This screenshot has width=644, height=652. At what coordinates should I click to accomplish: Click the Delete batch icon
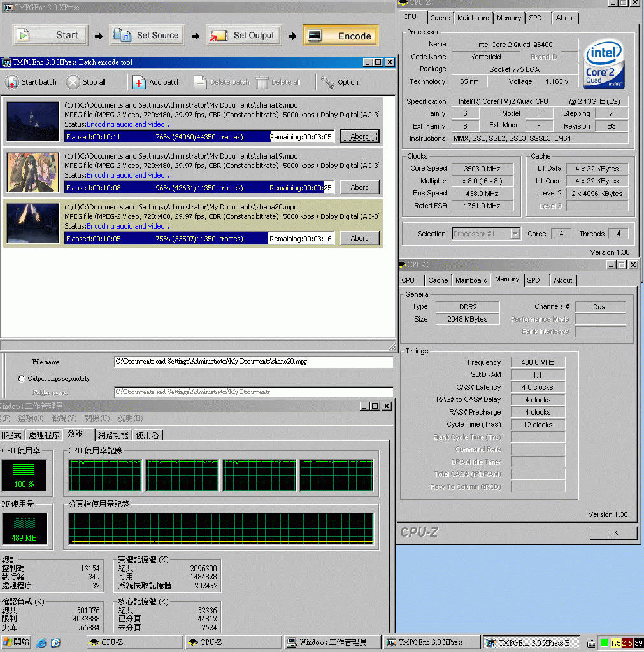pyautogui.click(x=200, y=82)
